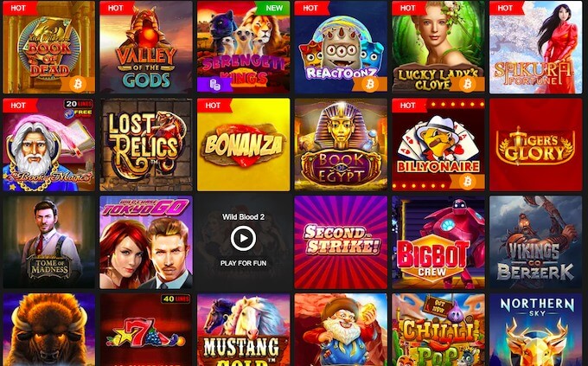
Task: Click the HOT ribbon on Valley of the Gods
Action: (116, 8)
